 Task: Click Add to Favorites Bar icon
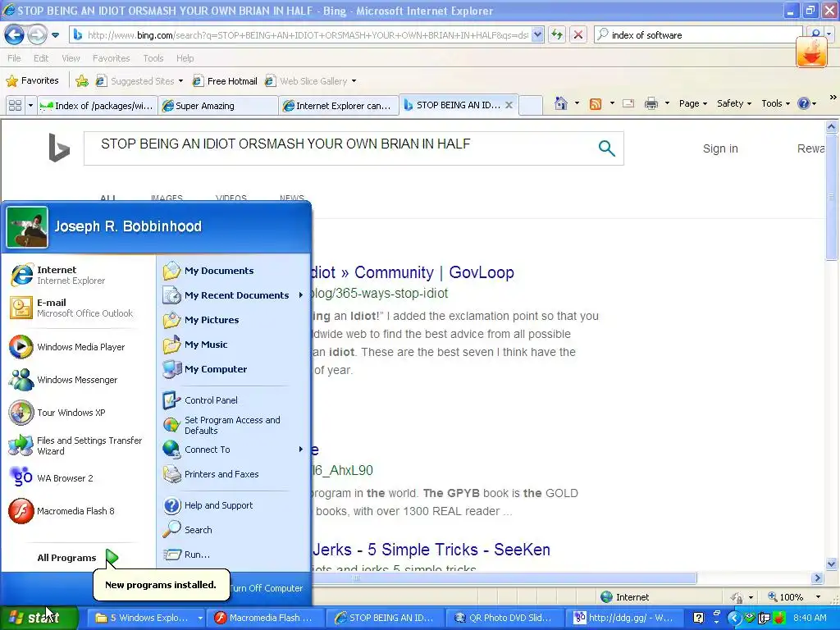tap(82, 81)
